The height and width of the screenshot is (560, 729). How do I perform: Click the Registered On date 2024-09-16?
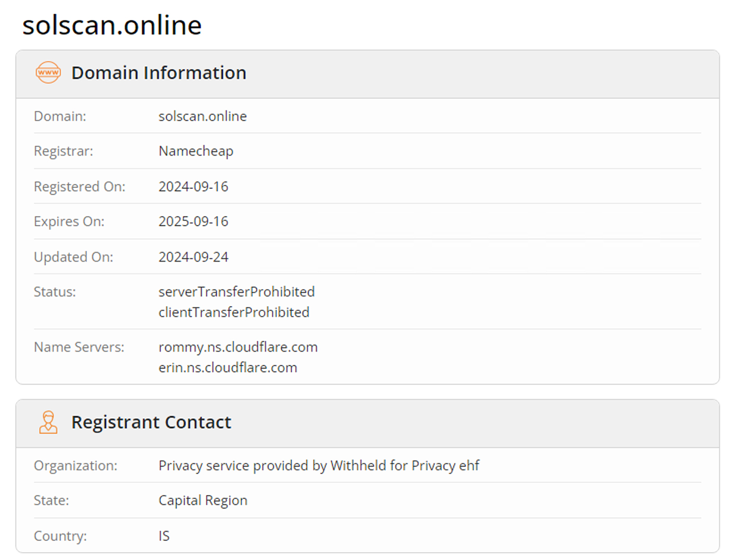coord(193,186)
